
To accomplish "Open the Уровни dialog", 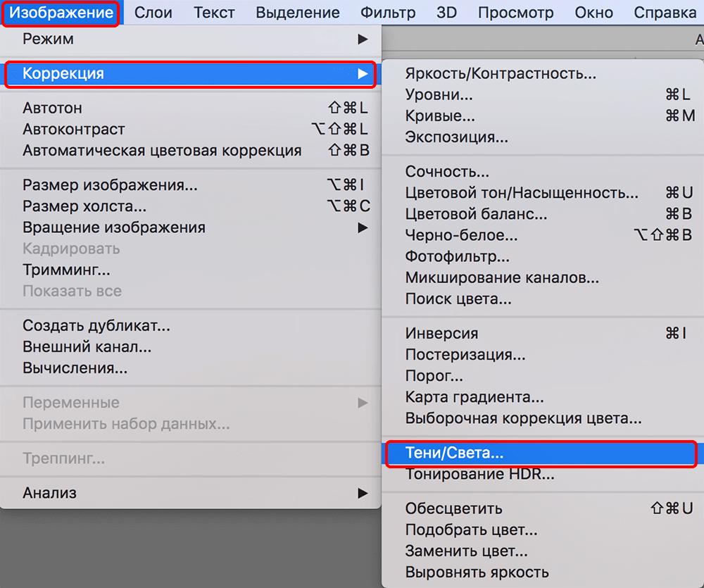I will click(439, 95).
